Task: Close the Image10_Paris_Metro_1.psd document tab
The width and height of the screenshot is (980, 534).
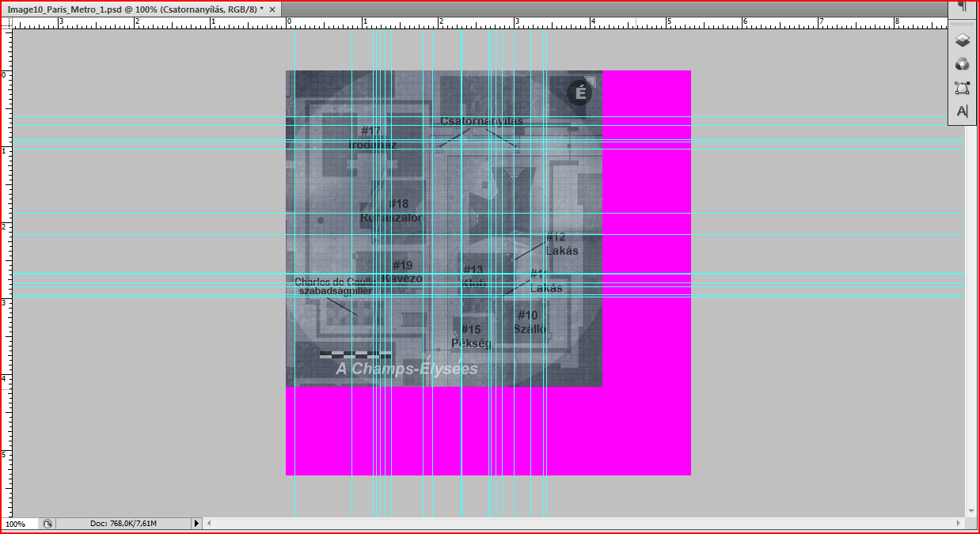Action: pos(273,9)
